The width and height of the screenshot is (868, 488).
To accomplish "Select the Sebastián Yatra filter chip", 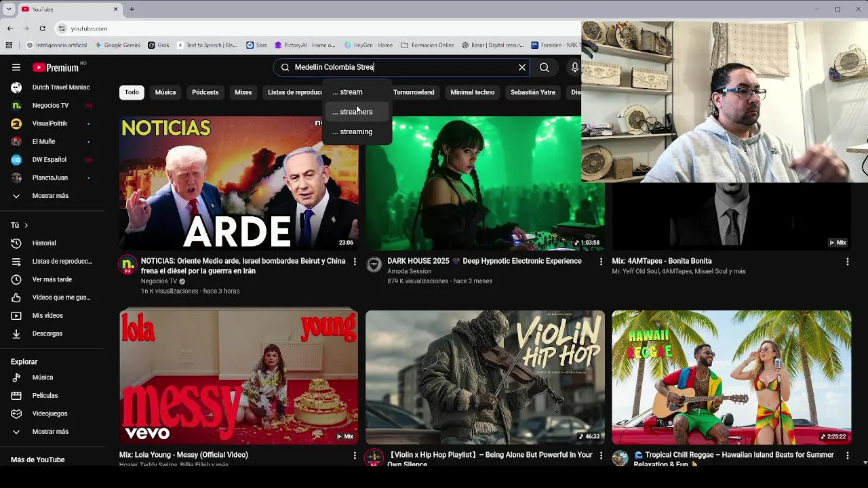I will click(x=533, y=92).
